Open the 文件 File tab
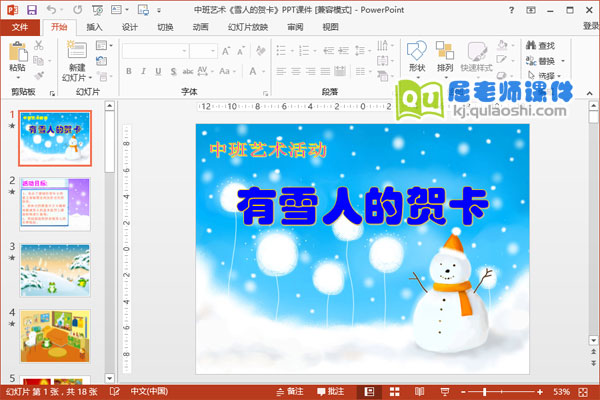 (20, 27)
